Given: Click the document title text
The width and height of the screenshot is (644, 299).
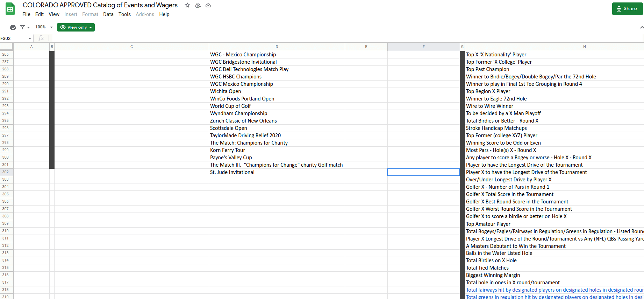Looking at the screenshot, I should tap(100, 5).
